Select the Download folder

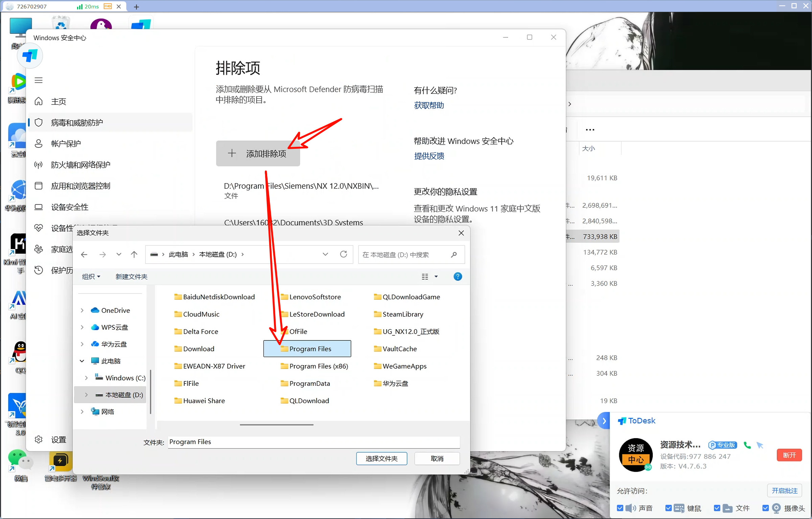(x=194, y=349)
